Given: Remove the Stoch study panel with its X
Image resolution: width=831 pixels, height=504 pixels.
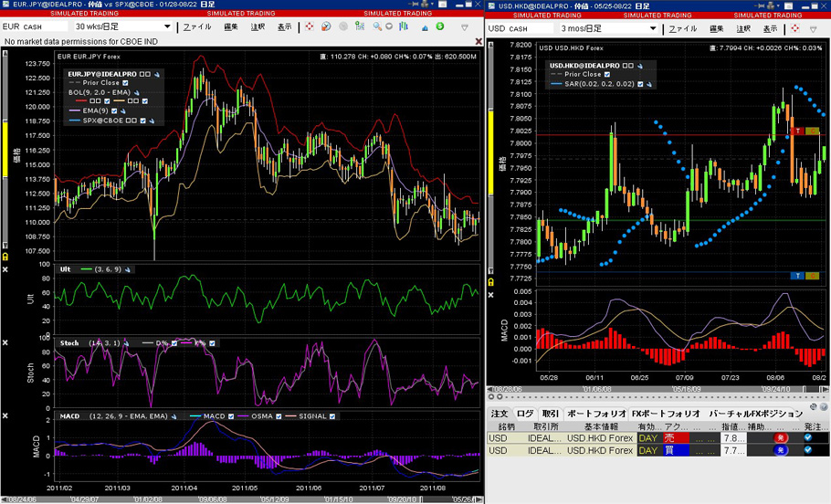Looking at the screenshot, I should pyautogui.click(x=5, y=342).
